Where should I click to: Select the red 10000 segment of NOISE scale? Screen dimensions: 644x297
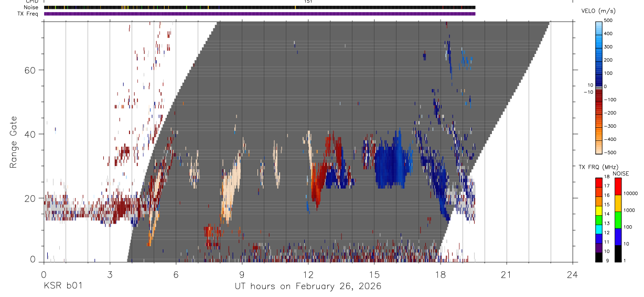pyautogui.click(x=618, y=186)
